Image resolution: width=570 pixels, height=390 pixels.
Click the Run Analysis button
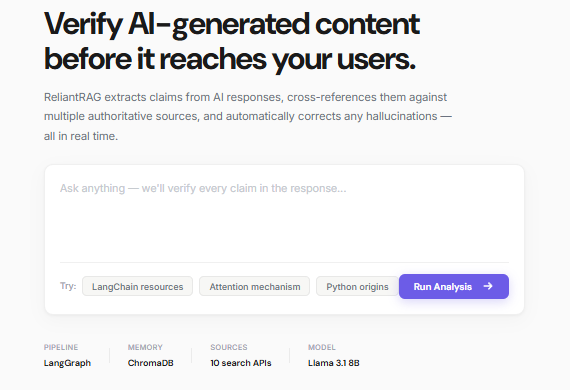pyautogui.click(x=454, y=286)
